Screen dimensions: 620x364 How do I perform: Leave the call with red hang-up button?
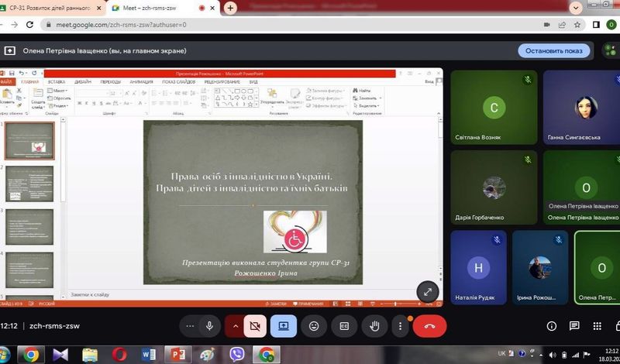pyautogui.click(x=429, y=326)
